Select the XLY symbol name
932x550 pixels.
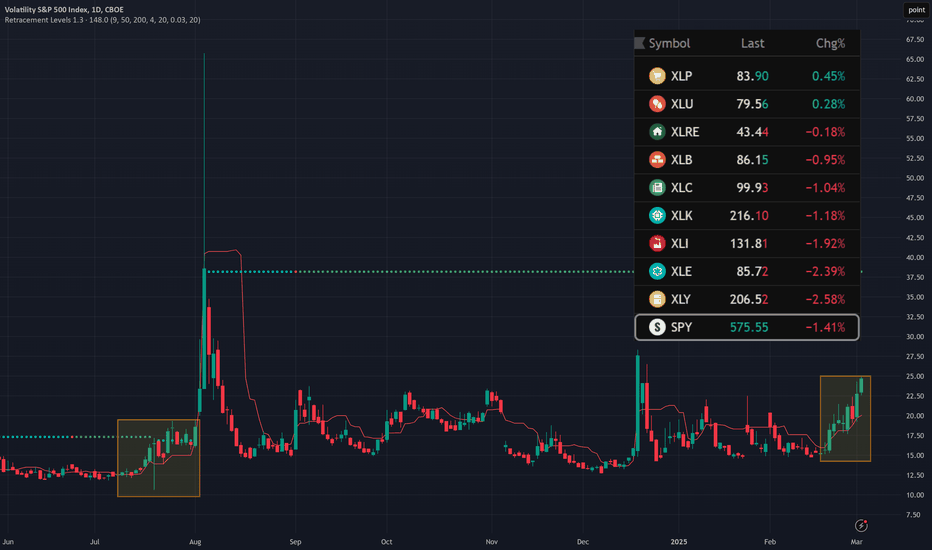[x=681, y=300]
